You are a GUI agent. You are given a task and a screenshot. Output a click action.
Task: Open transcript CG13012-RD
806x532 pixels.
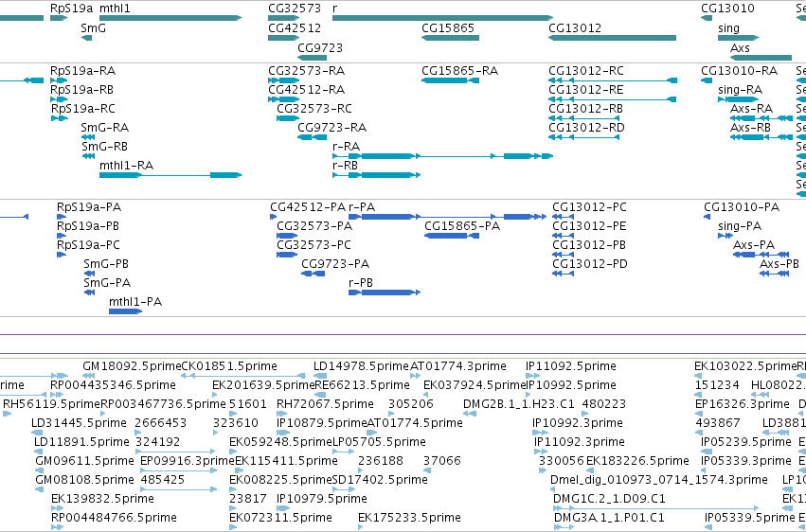[x=584, y=137]
